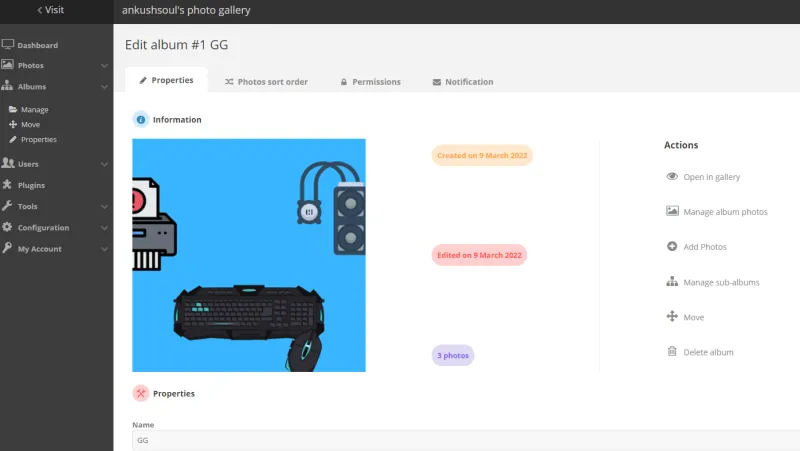Click the Tools wrench icon
This screenshot has height=451, width=800.
(8, 206)
